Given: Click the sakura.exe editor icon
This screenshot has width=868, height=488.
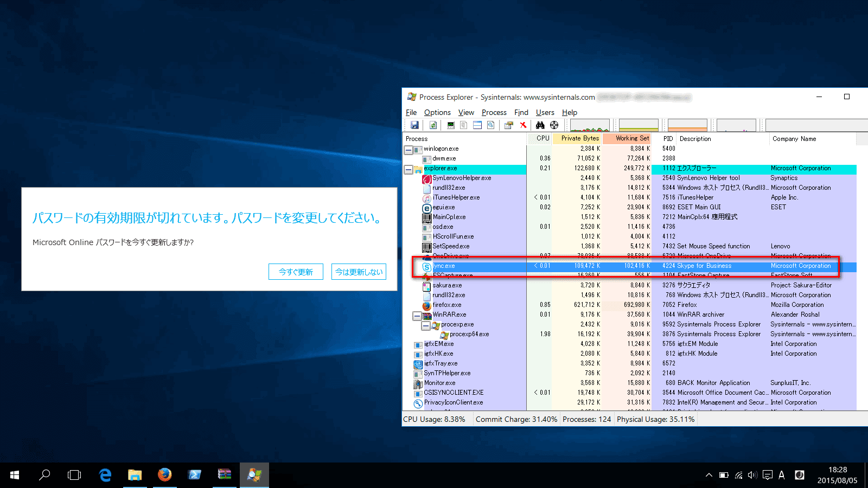Looking at the screenshot, I should 427,286.
